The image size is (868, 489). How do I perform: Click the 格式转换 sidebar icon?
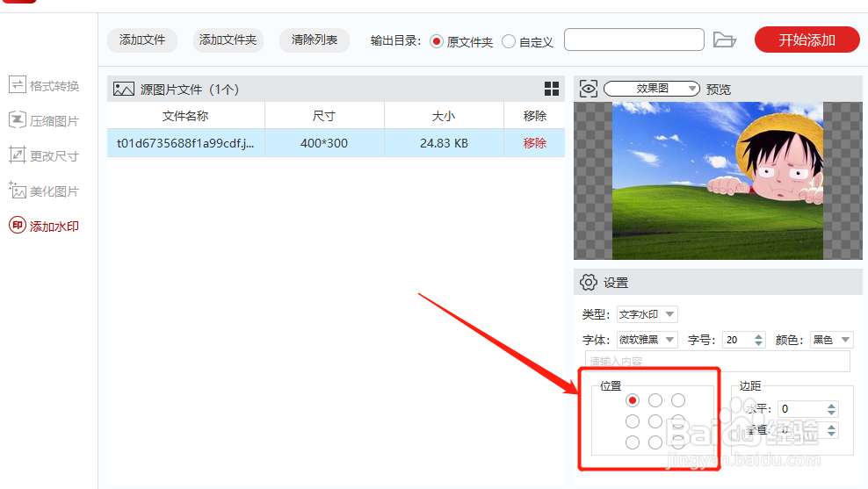tap(18, 84)
